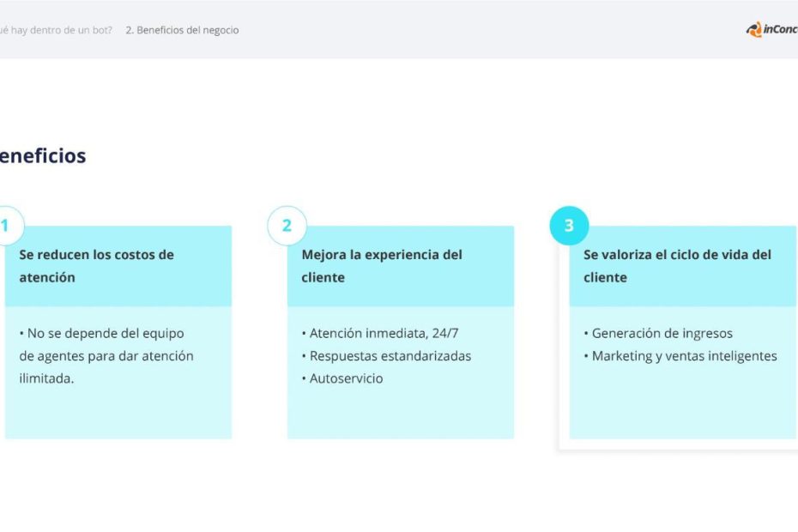This screenshot has width=798, height=532.
Task: Go to the 'hay dentro de un bot?' section
Action: tap(56, 30)
